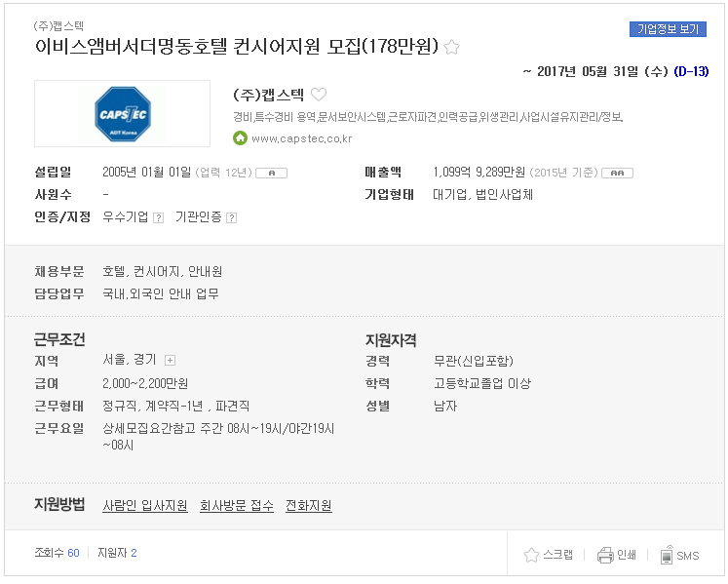Click 무관(신입포함) experience text
The width and height of the screenshot is (728, 584).
(474, 361)
